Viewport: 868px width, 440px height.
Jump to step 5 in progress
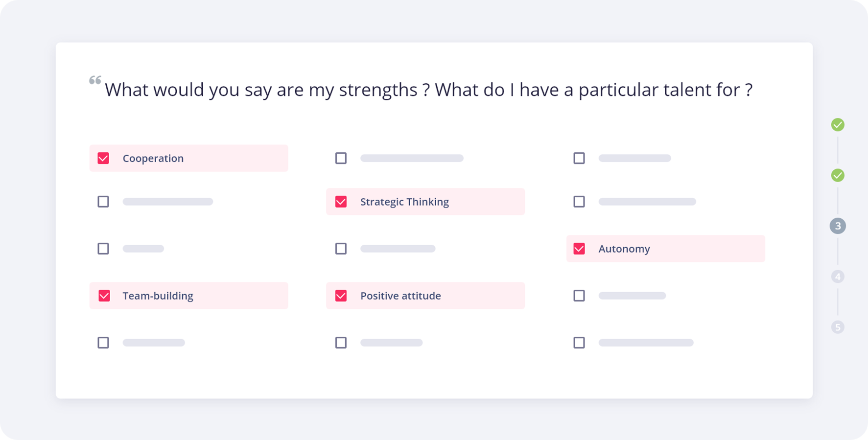pyautogui.click(x=838, y=327)
